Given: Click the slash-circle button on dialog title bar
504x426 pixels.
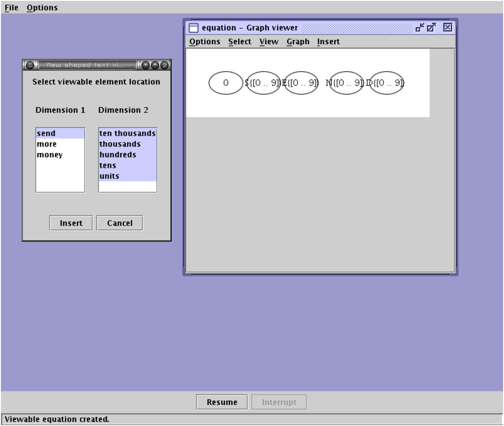Looking at the screenshot, I should tap(164, 65).
